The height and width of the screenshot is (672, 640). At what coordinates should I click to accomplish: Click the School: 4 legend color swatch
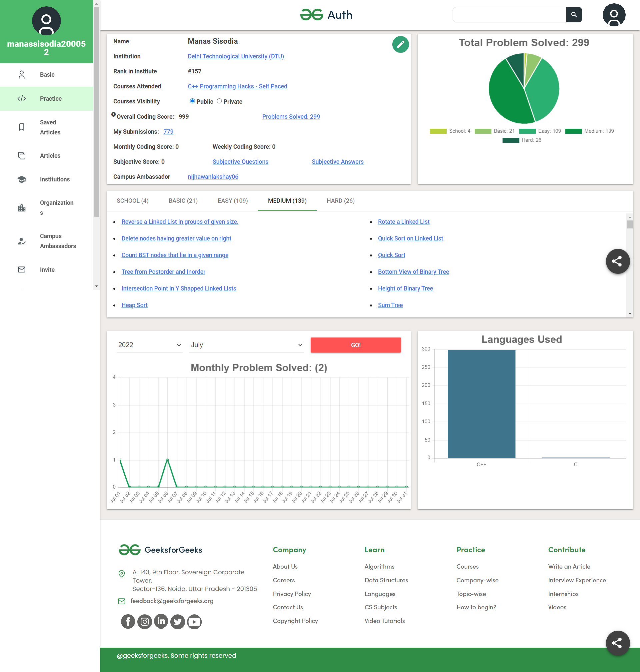pos(438,131)
